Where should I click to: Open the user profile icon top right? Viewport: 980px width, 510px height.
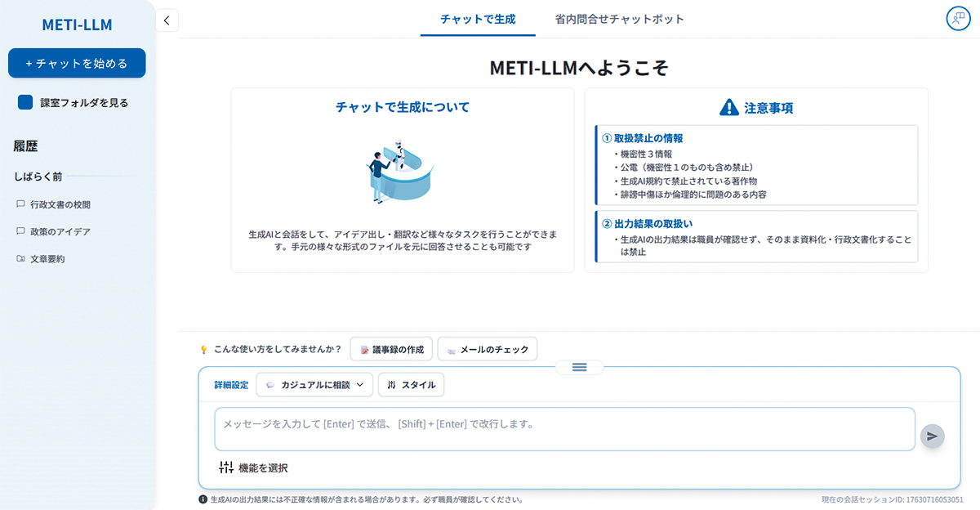tap(957, 18)
